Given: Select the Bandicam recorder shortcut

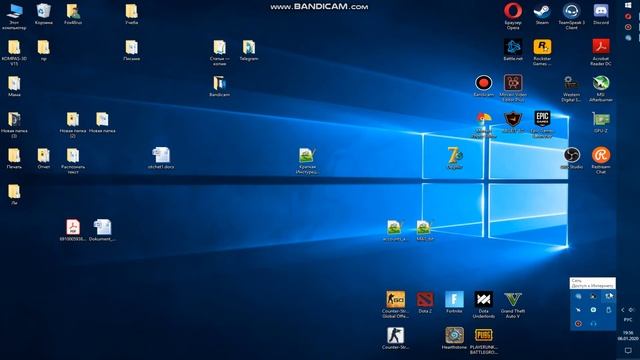Looking at the screenshot, I should click(483, 86).
